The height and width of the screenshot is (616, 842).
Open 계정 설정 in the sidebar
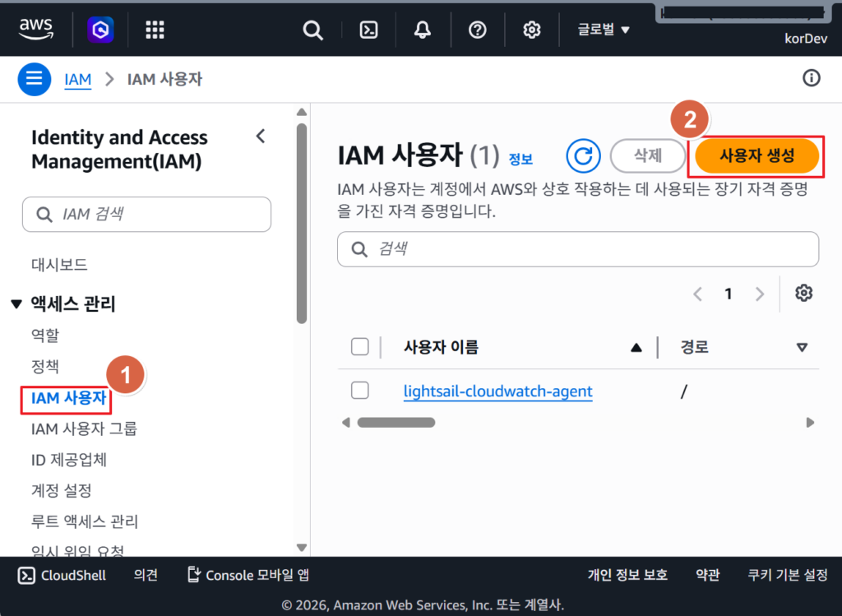click(61, 490)
